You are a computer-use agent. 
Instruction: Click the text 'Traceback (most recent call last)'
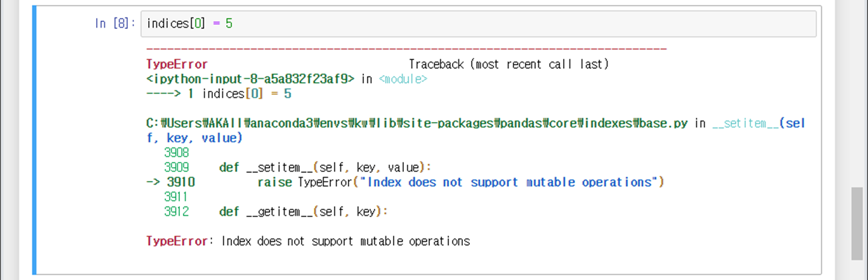pyautogui.click(x=509, y=64)
